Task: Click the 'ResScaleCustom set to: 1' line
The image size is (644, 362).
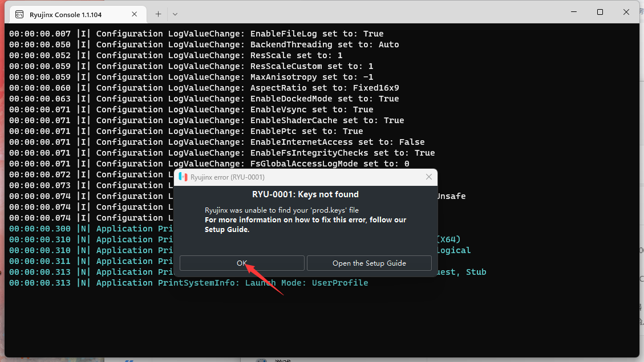Action: (192, 66)
